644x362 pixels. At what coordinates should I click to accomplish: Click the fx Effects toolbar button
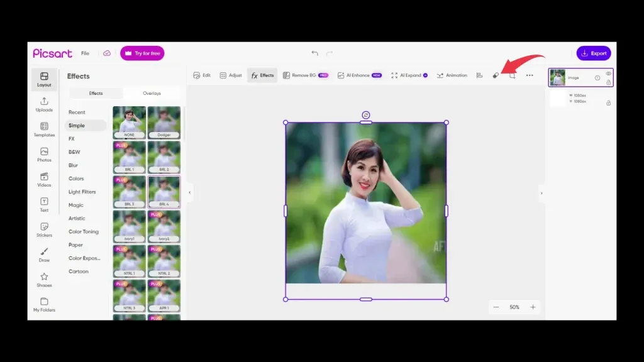[x=262, y=75]
